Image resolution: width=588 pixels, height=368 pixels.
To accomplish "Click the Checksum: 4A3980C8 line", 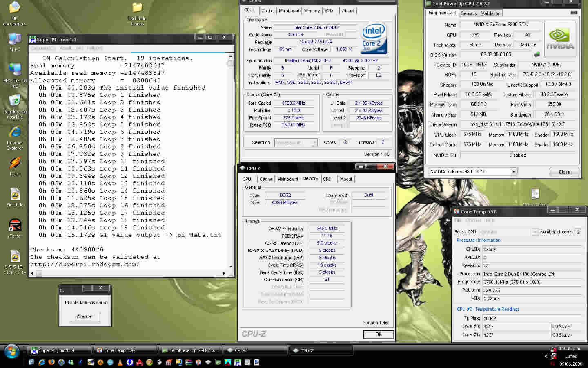I will pos(67,249).
